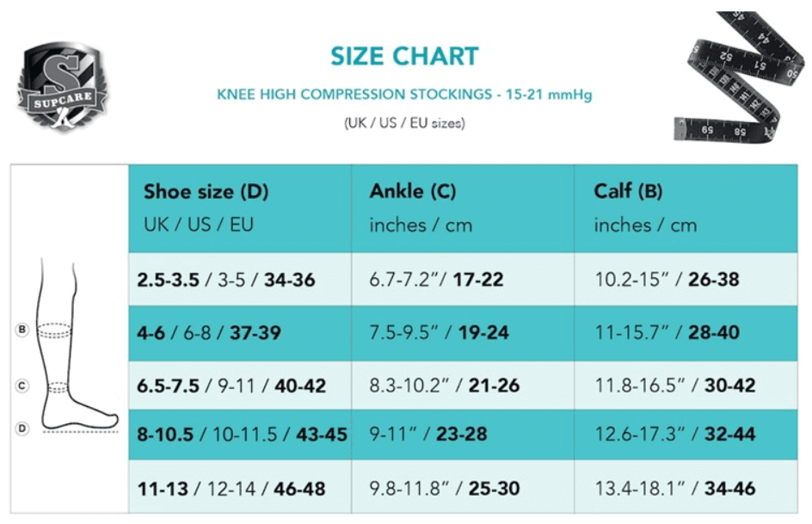Screen dimensions: 812x524
Task: Click the circled B calf marker
Action: coord(22,330)
